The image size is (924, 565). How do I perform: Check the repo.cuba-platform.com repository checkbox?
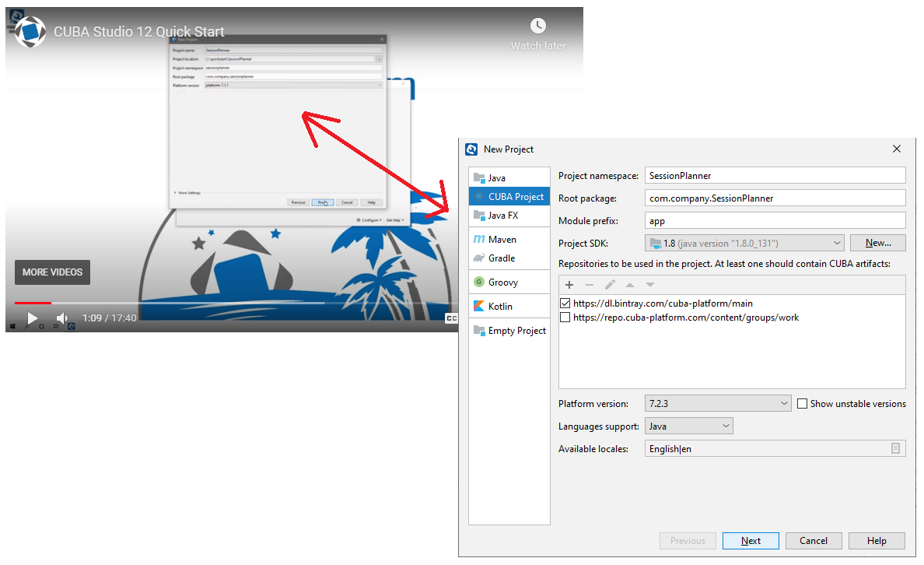[x=565, y=318]
